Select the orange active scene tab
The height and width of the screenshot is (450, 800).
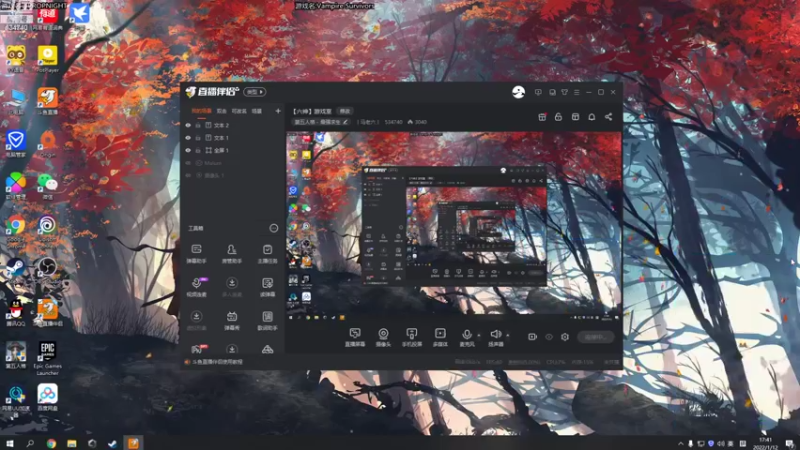click(201, 111)
